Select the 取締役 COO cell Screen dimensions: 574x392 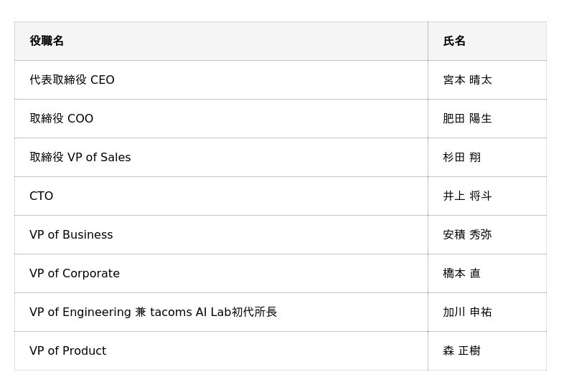[61, 119]
